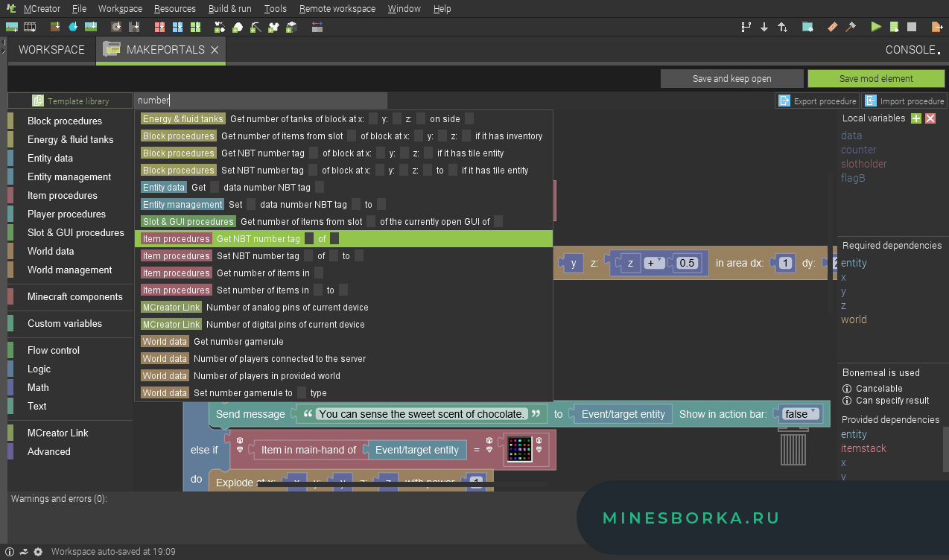949x560 pixels.
Task: Click the trash can in the workspace
Action: (x=793, y=445)
